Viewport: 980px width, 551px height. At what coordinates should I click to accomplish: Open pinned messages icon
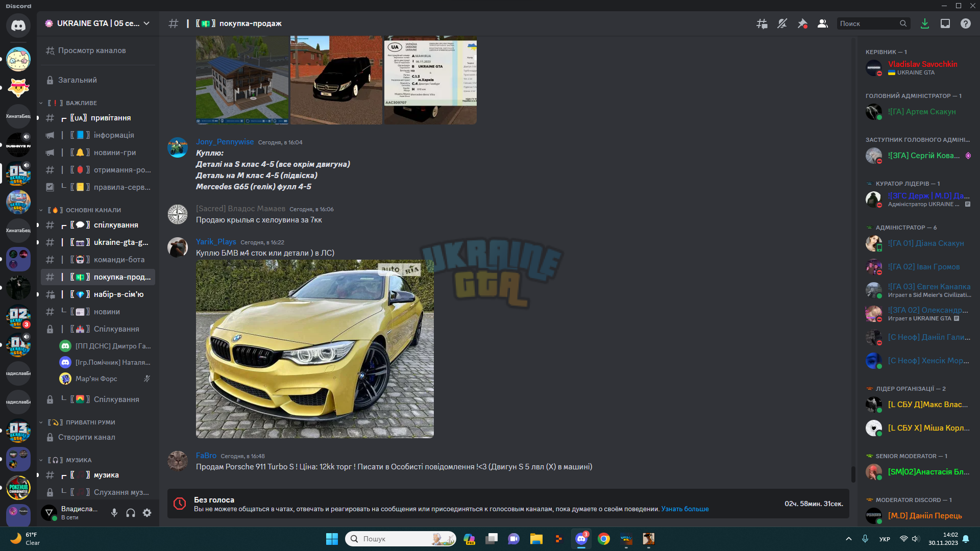point(802,23)
